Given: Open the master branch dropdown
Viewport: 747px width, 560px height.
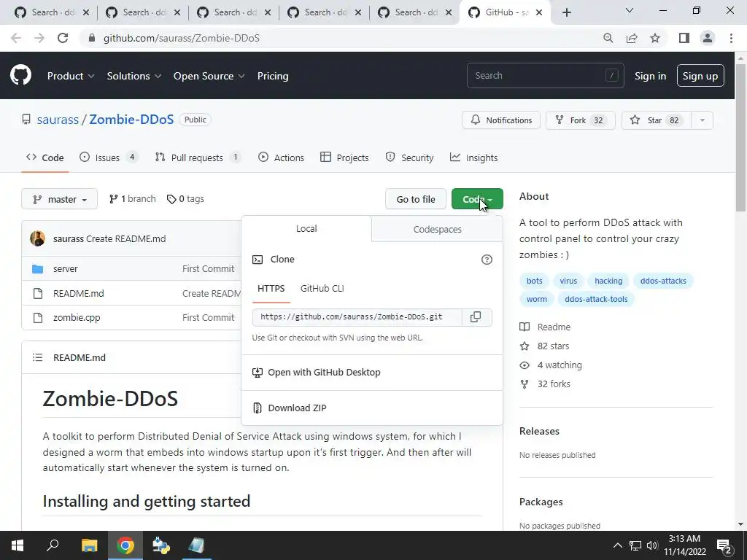Looking at the screenshot, I should pyautogui.click(x=60, y=199).
